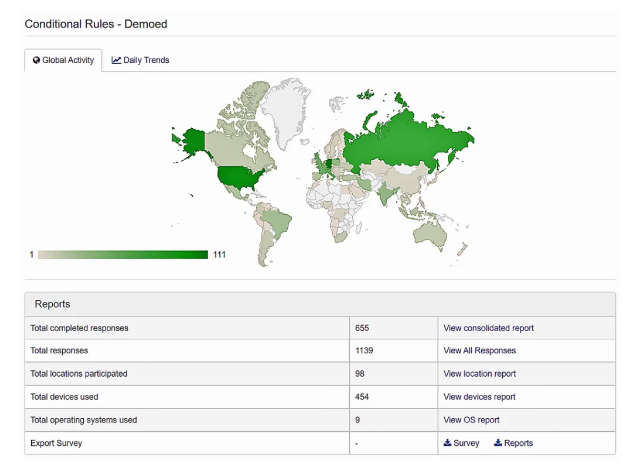Viewport: 631px width, 468px height.
Task: Select the value 454 for devices used
Action: pos(362,397)
